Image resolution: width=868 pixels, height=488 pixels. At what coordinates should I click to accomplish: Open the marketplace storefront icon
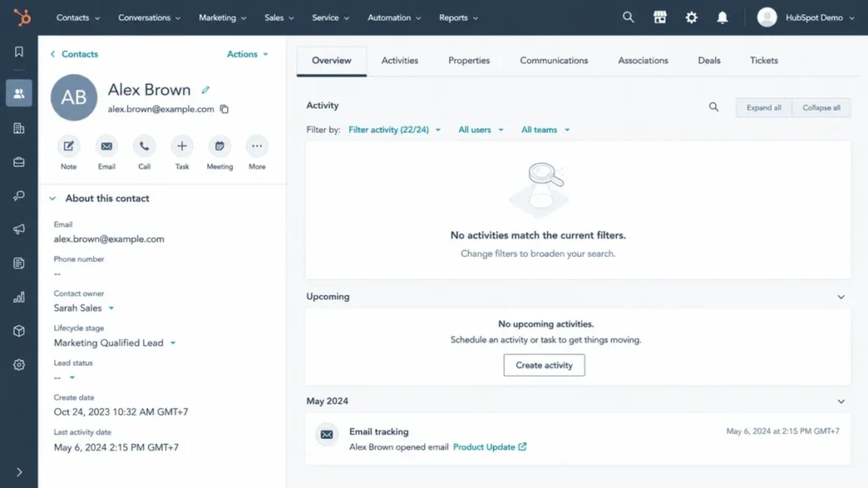click(659, 17)
